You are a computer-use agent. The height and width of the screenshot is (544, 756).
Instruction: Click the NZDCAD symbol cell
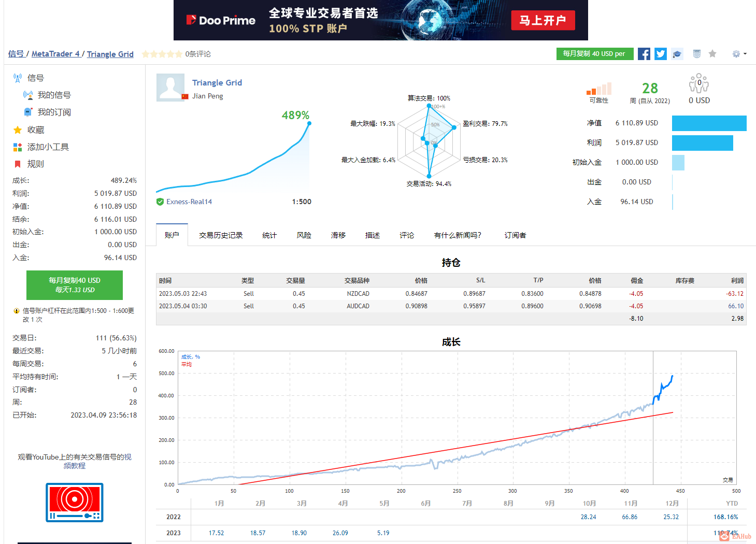358,294
